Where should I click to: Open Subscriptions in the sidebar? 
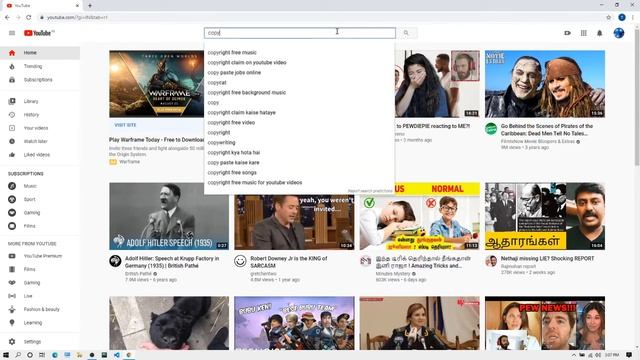pos(40,80)
